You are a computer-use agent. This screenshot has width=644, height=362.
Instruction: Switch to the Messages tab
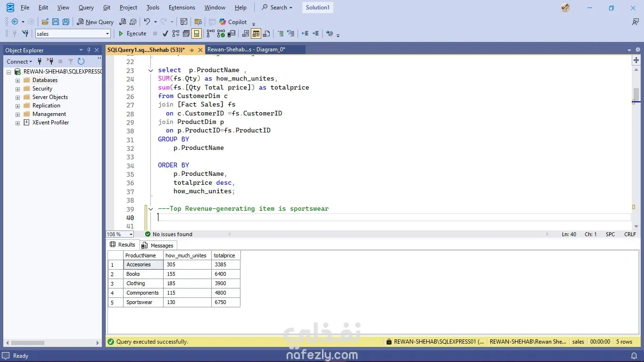coord(158,245)
